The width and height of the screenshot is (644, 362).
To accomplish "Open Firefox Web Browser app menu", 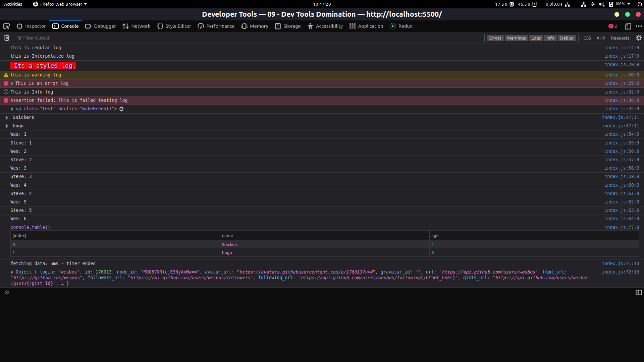I will 60,4.
